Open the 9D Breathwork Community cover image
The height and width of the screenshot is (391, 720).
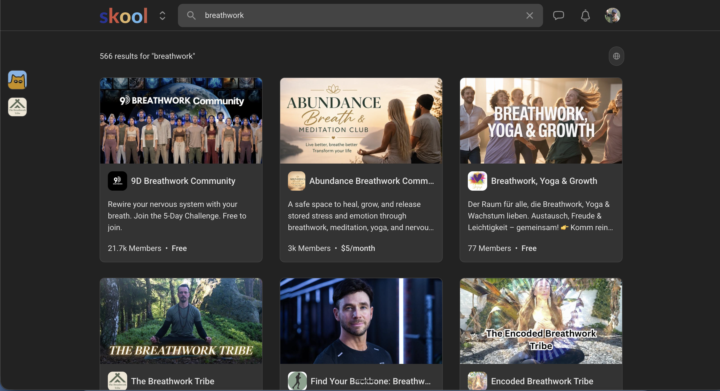pos(181,121)
